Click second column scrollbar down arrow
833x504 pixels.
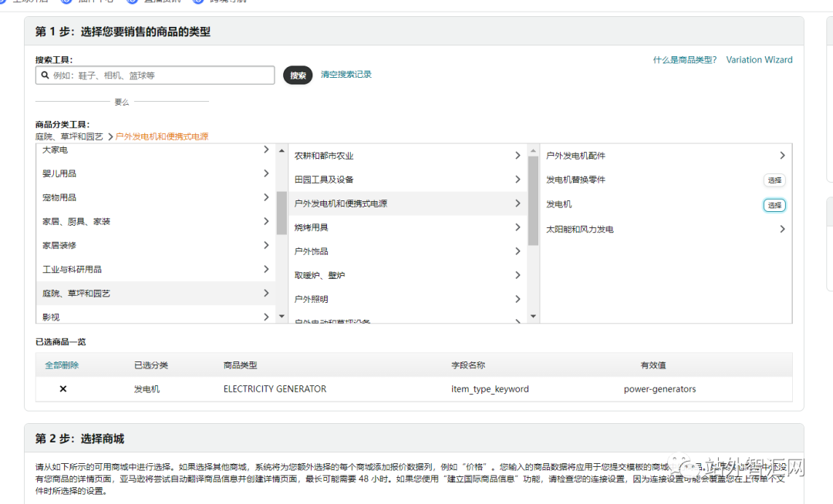pyautogui.click(x=534, y=316)
